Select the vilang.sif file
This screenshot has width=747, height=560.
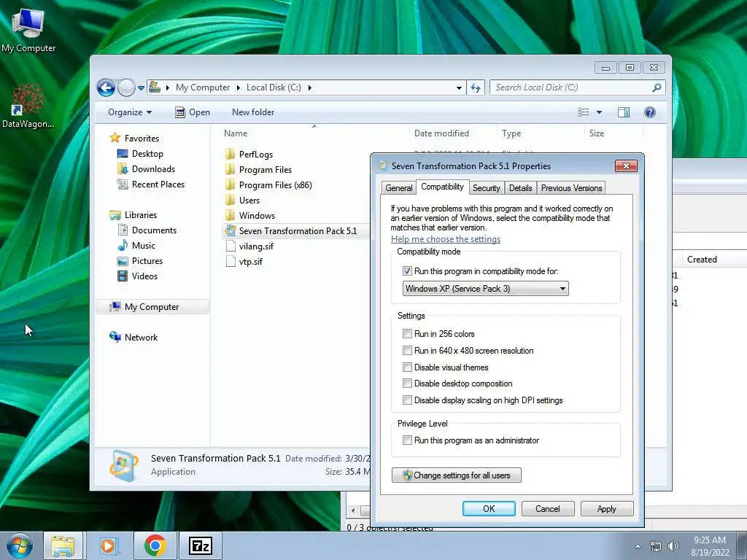click(249, 246)
